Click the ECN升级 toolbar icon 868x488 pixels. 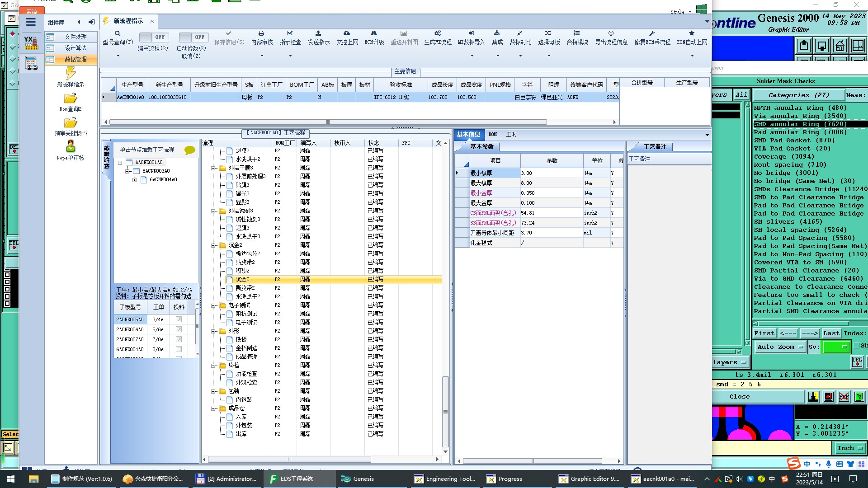374,33
